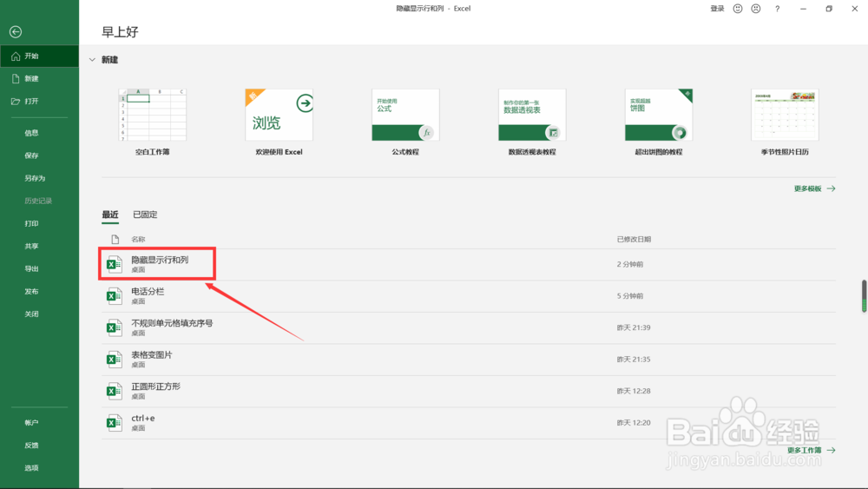Screen dimensions: 868x489
Task: Sort by the 名称 column header
Action: (x=138, y=239)
